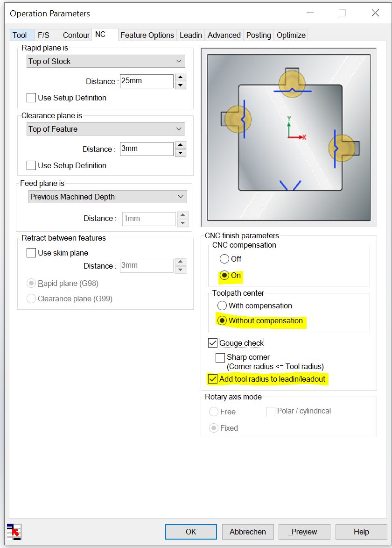Screen dimensions: 392x548
Task: Confirm with the OK button
Action: pyautogui.click(x=191, y=532)
